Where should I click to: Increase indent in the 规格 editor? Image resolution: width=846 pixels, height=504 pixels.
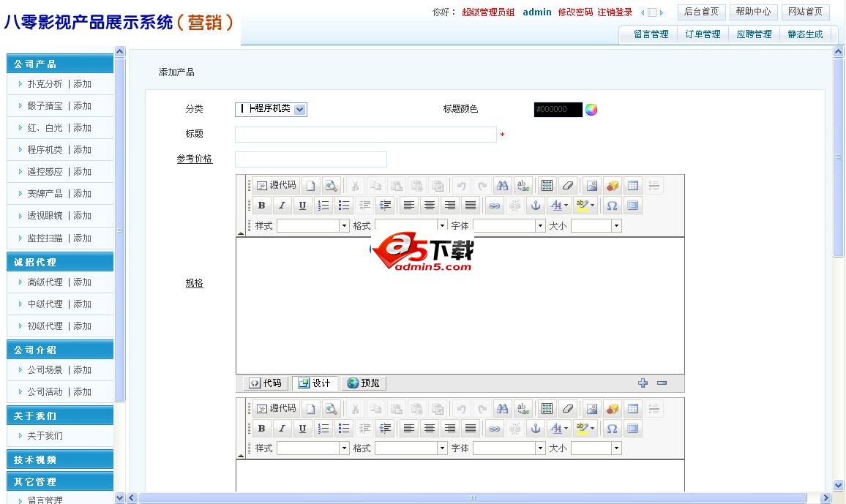coord(385,206)
